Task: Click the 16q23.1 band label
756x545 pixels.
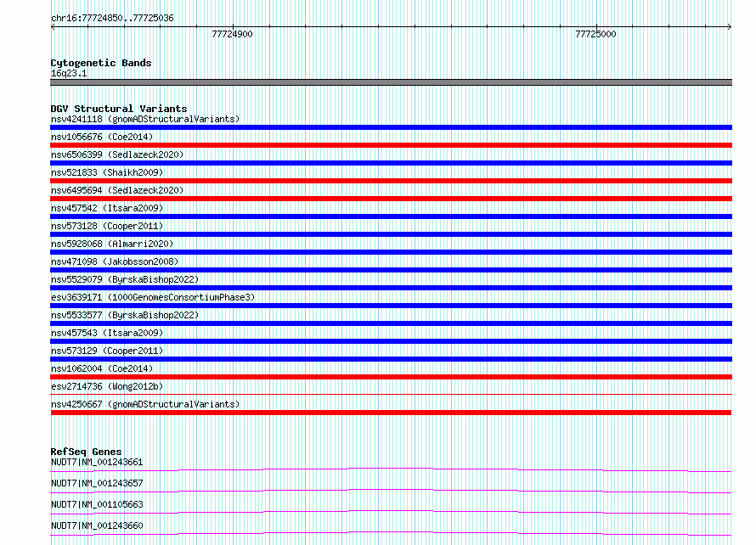Action: click(x=69, y=73)
